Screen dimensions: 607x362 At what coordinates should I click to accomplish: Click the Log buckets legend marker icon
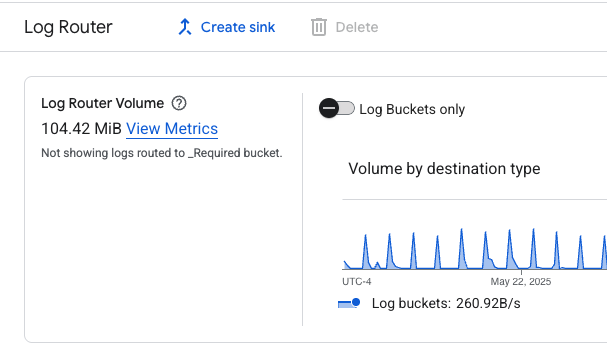[x=349, y=303]
